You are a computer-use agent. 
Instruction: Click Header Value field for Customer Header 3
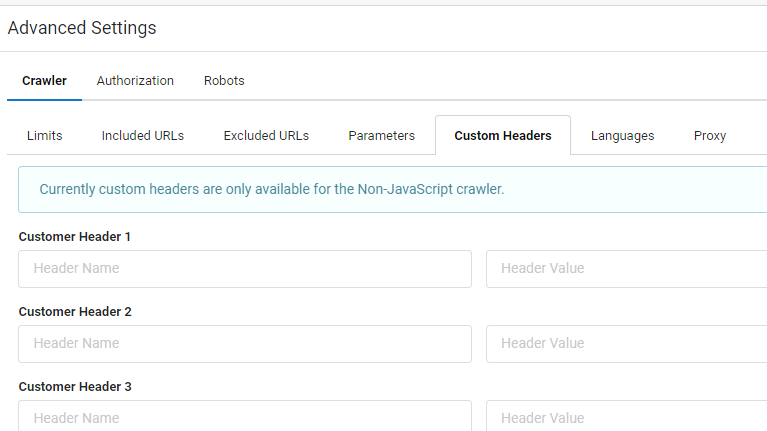tap(626, 417)
